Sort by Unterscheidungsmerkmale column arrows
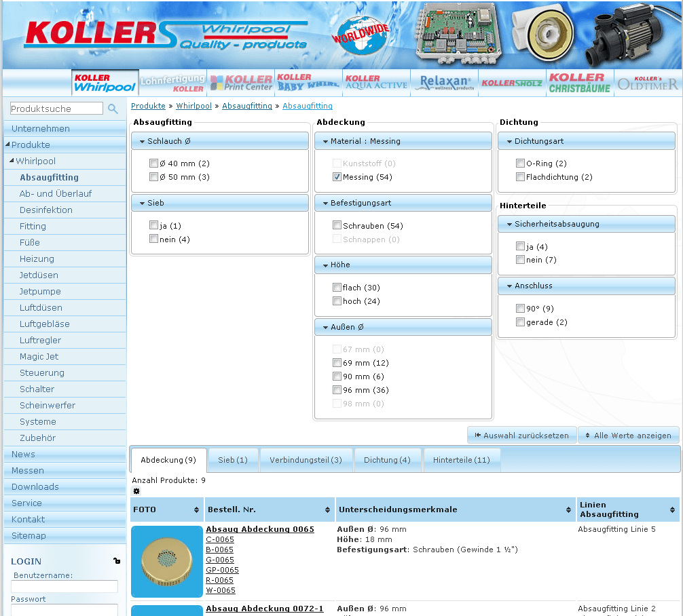 point(568,509)
